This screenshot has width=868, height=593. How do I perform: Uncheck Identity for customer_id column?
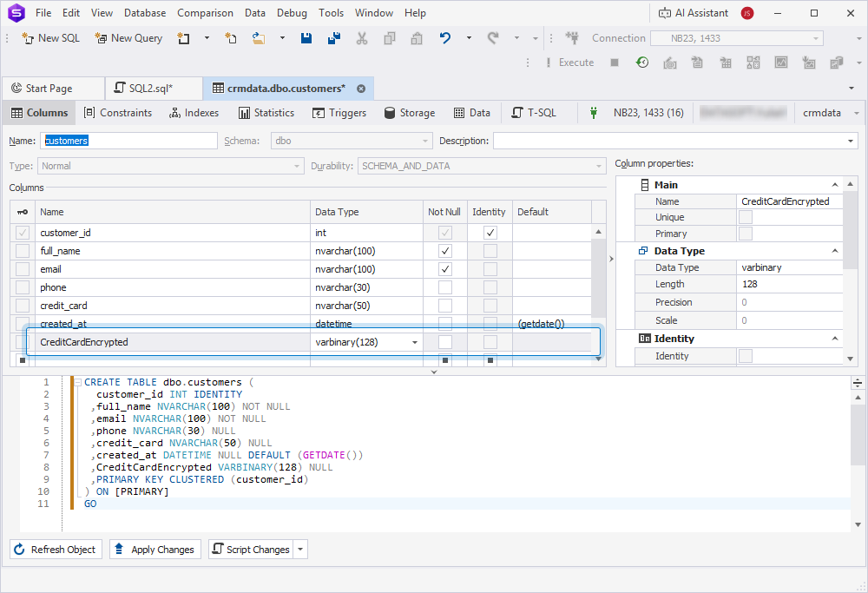click(489, 233)
